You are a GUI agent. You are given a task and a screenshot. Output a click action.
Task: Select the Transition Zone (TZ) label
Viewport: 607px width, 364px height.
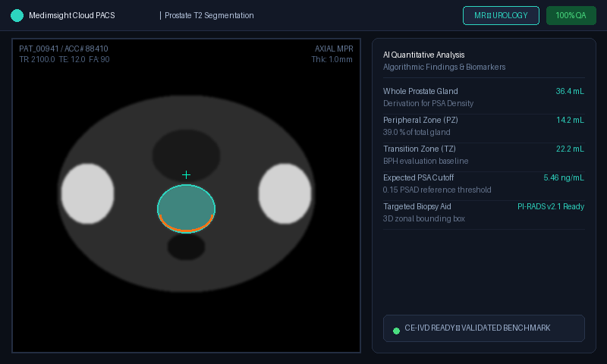tap(420, 149)
